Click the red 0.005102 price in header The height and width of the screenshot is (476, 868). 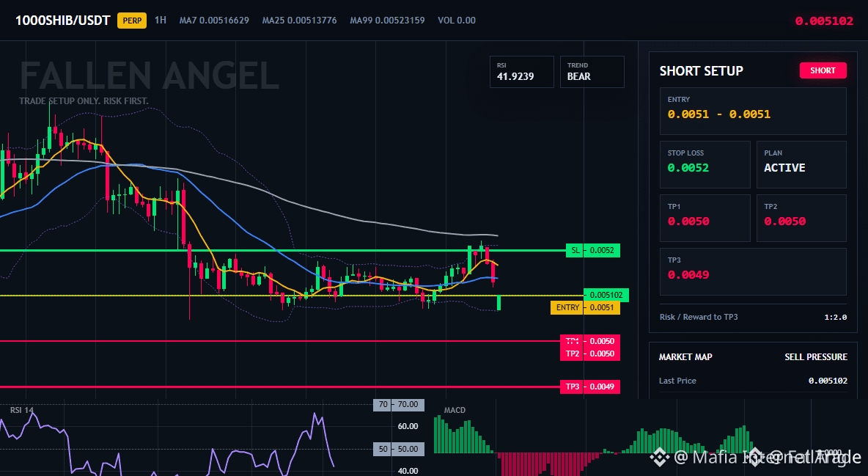(824, 21)
